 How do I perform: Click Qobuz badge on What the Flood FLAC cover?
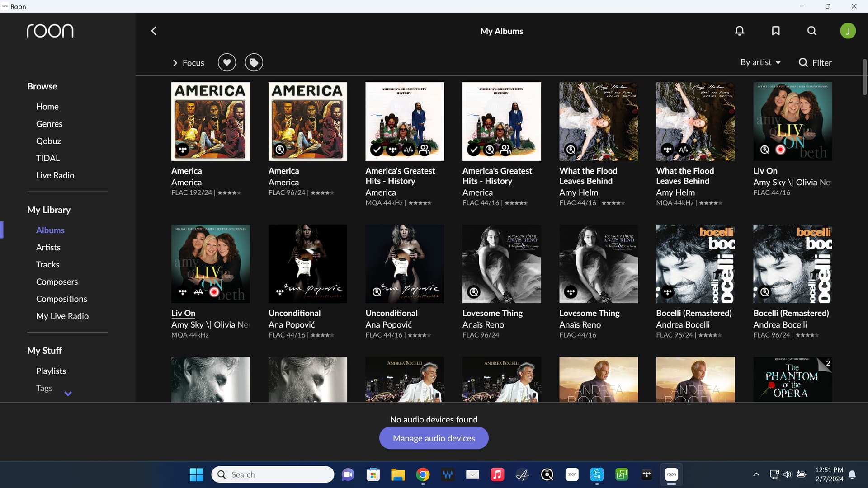pyautogui.click(x=571, y=149)
